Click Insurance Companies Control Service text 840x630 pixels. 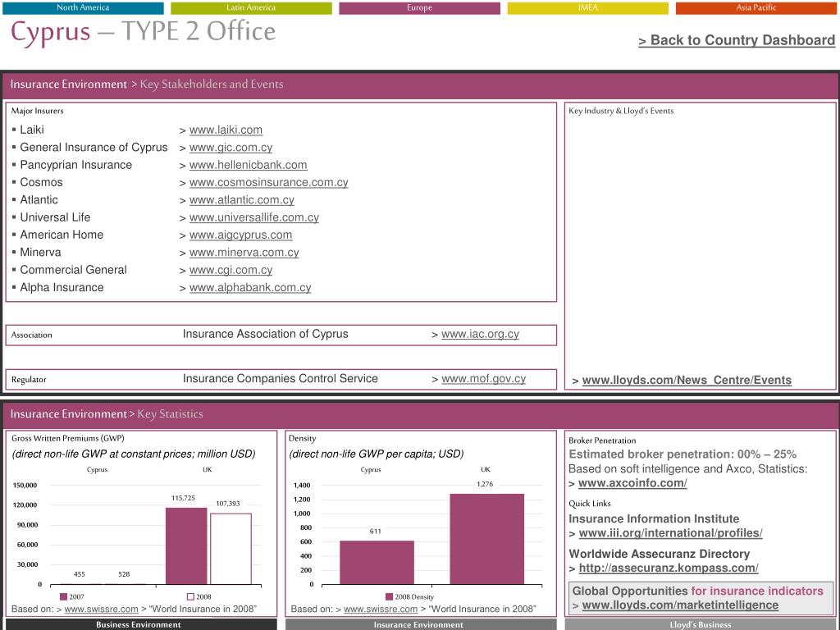pos(281,378)
